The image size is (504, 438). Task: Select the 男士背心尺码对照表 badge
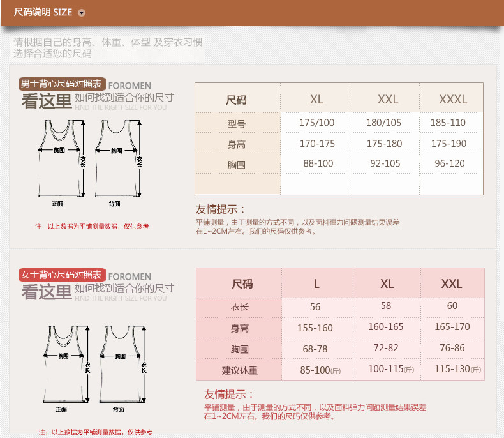[x=62, y=84]
